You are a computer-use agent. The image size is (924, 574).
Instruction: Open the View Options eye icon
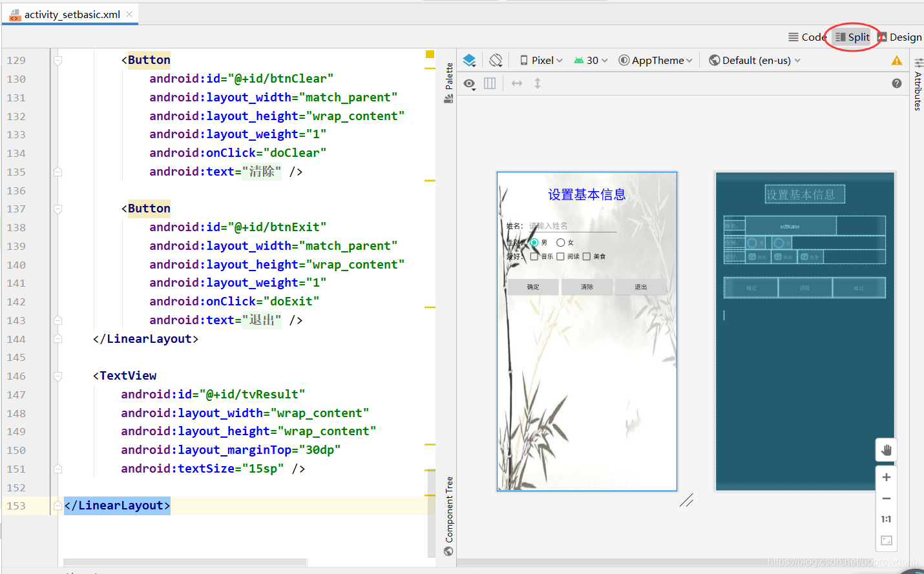pyautogui.click(x=470, y=84)
